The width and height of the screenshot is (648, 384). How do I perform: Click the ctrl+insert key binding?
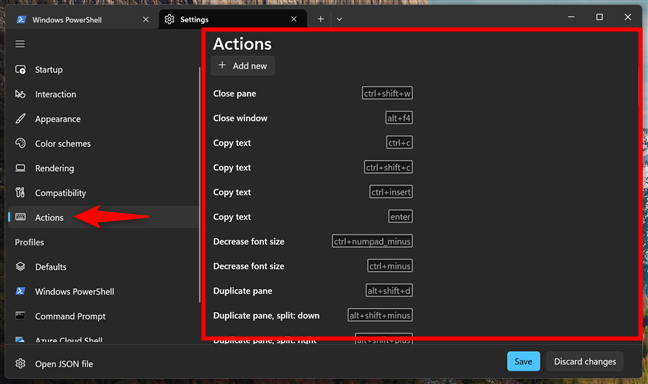391,192
